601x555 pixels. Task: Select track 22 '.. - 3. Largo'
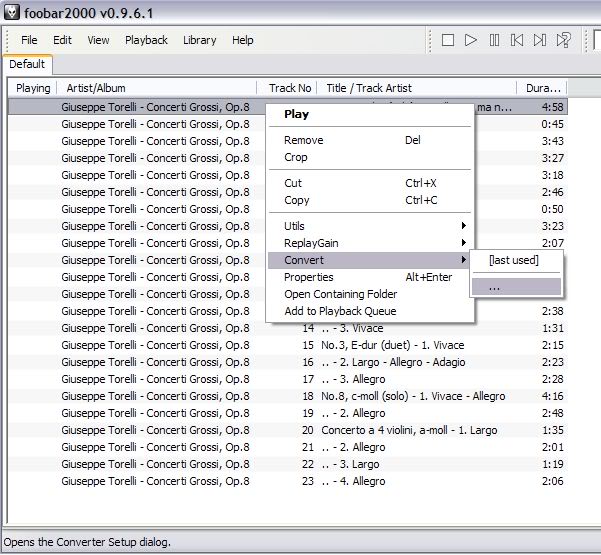(288, 464)
